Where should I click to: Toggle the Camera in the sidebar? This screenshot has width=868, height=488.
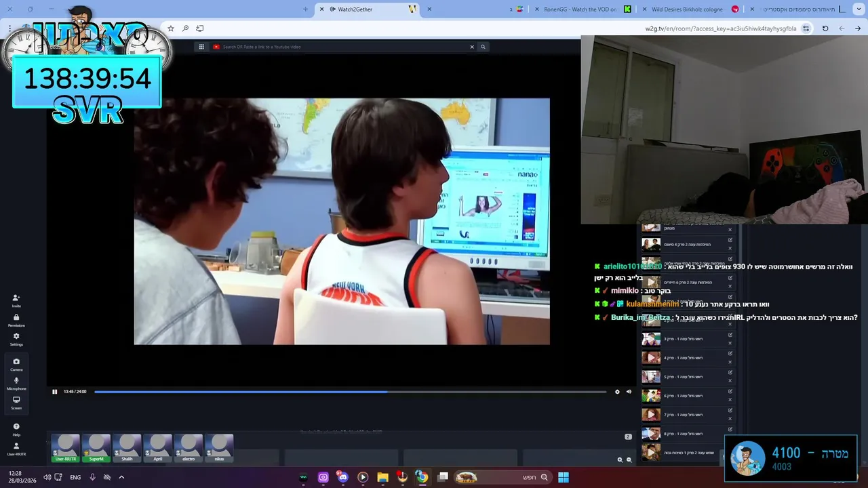16,364
